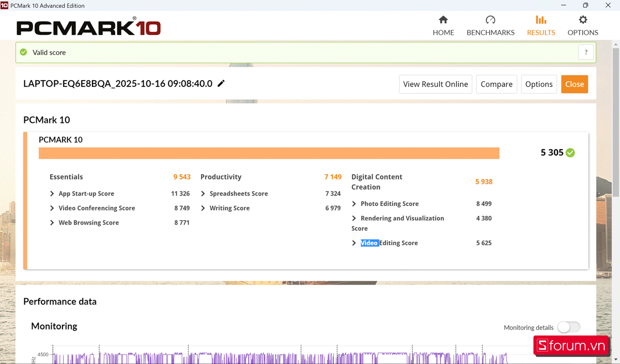Go to the HOME section
Viewport: 620px width, 364px height.
[443, 26]
